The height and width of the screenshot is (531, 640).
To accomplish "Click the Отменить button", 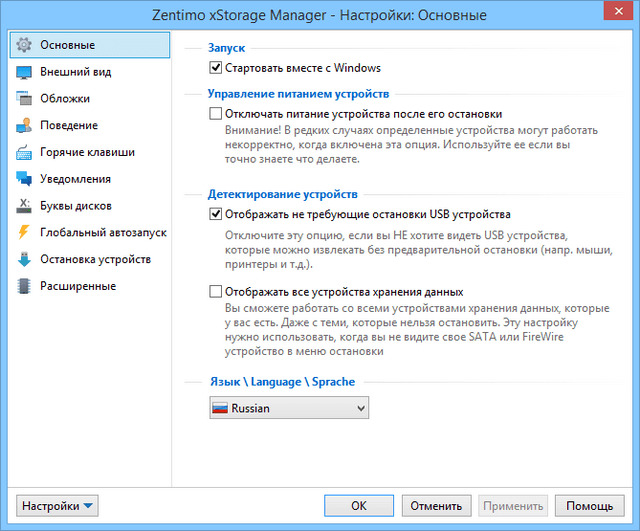I will tap(435, 506).
